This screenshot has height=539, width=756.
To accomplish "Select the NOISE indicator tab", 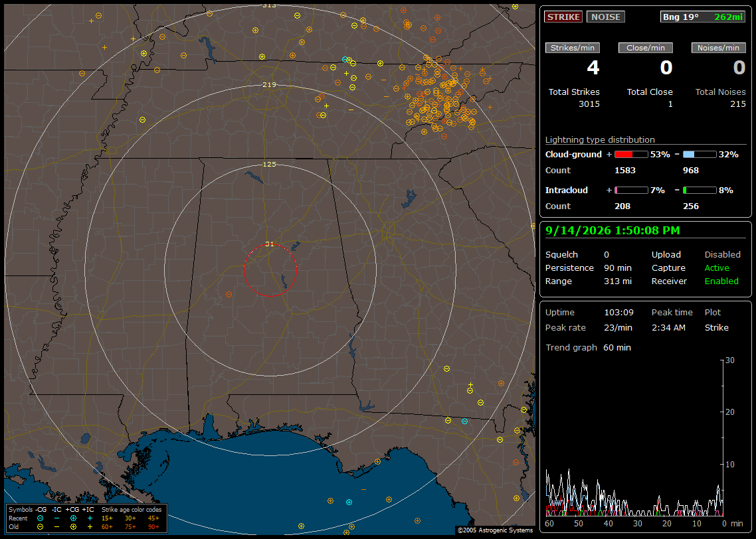I will click(x=606, y=17).
